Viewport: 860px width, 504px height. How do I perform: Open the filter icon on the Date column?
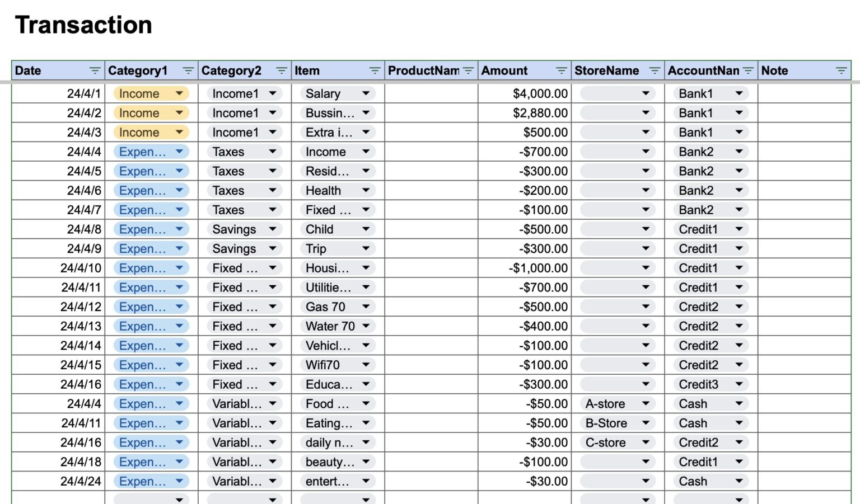click(94, 70)
